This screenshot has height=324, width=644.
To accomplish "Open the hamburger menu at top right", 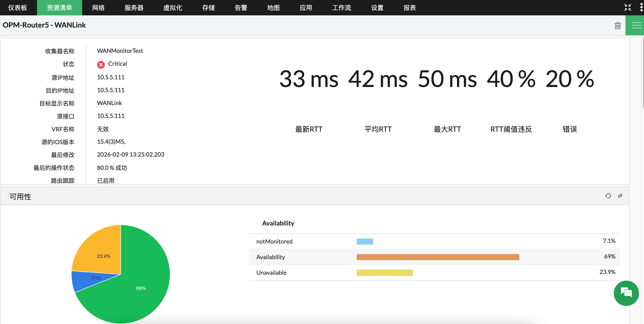I will [x=635, y=25].
